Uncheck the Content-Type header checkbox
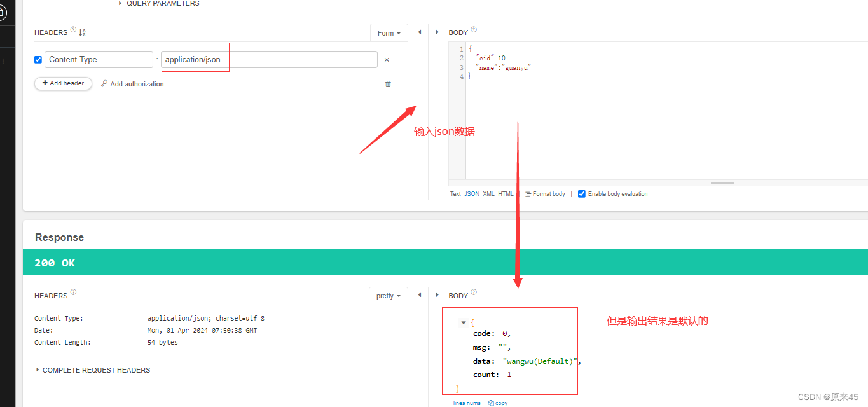 pos(38,60)
